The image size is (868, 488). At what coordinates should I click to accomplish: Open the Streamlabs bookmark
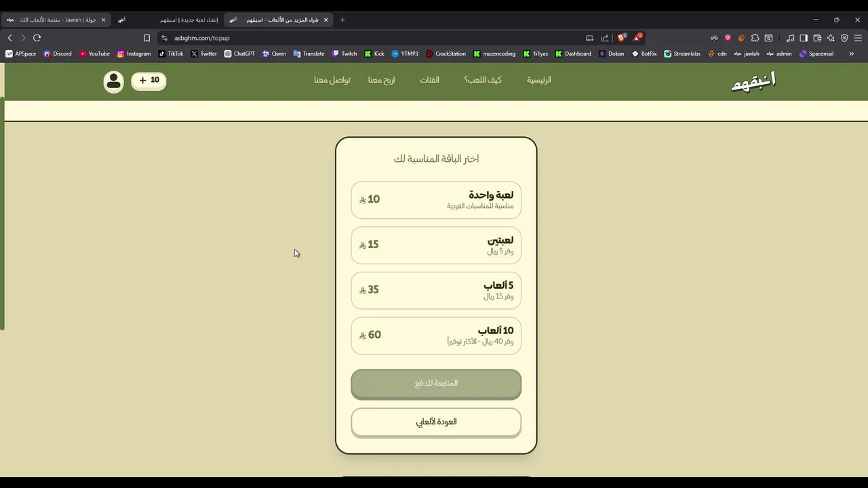click(682, 54)
